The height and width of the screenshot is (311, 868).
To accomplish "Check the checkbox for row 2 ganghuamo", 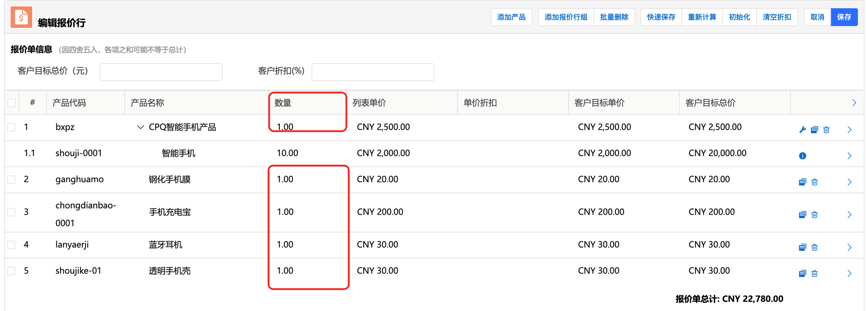I will click(12, 180).
